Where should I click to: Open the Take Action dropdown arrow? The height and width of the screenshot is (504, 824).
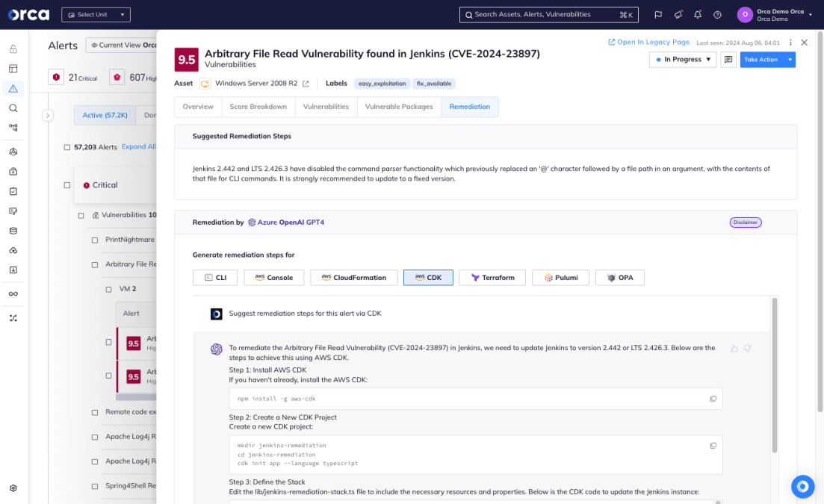pyautogui.click(x=790, y=59)
